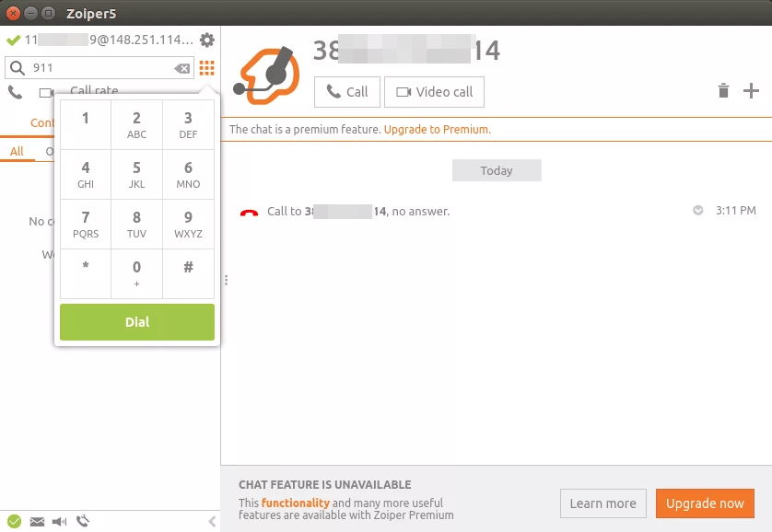Click green account registered checkmark
The image size is (772, 532).
(13, 40)
